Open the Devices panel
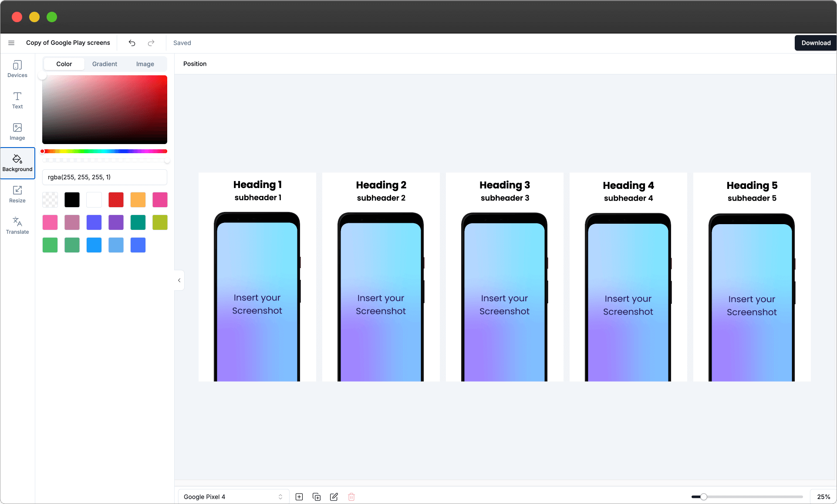This screenshot has height=504, width=837. [x=17, y=69]
